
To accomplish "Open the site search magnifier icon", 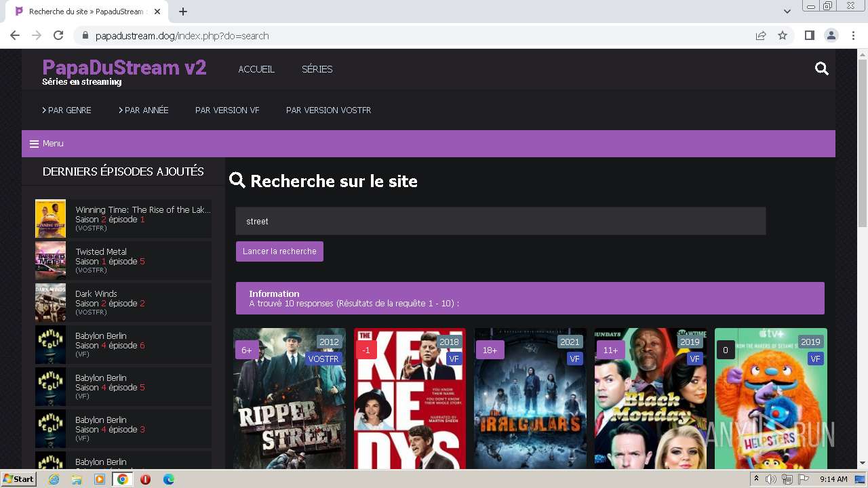I will [x=822, y=68].
